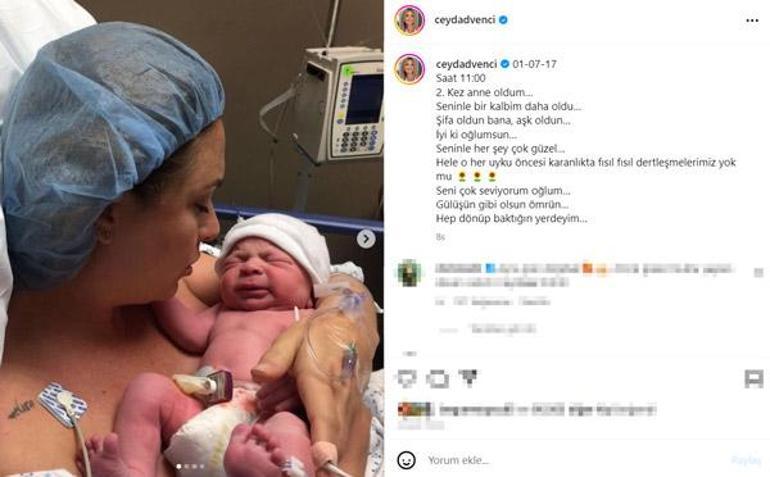The width and height of the screenshot is (770, 477).
Task: Open blurred commenter's avatar
Action: (x=409, y=273)
